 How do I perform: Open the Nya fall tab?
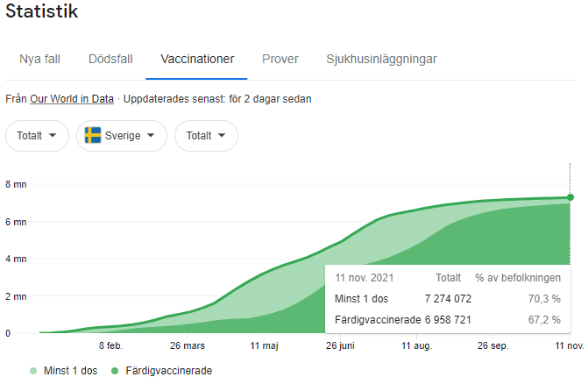[x=40, y=60]
